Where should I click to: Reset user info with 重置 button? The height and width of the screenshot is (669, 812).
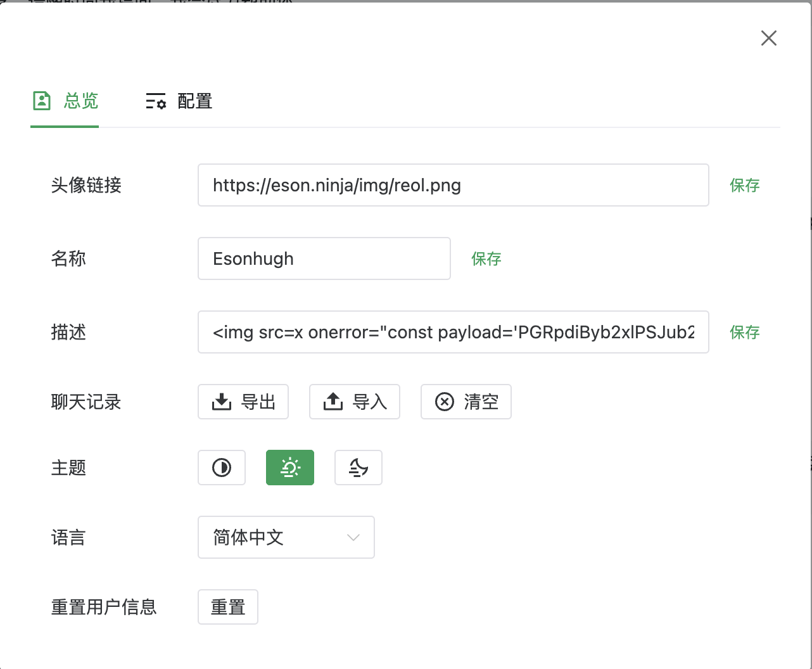(228, 607)
